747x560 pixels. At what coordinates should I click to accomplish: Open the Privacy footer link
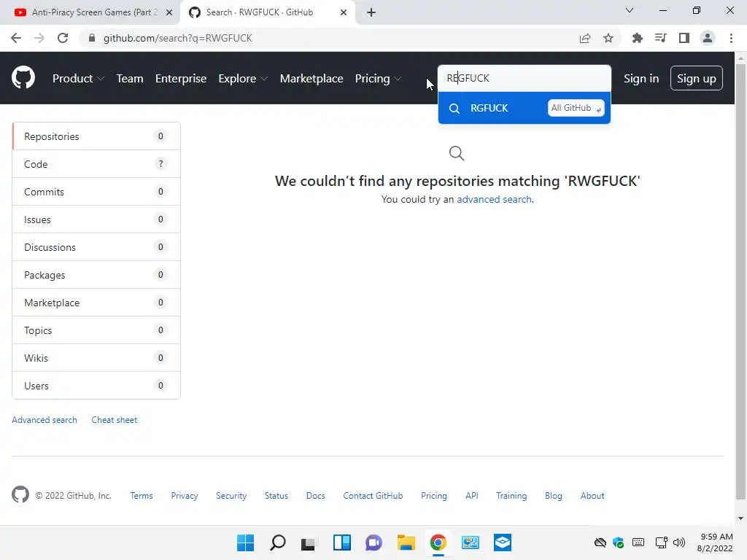coord(185,495)
